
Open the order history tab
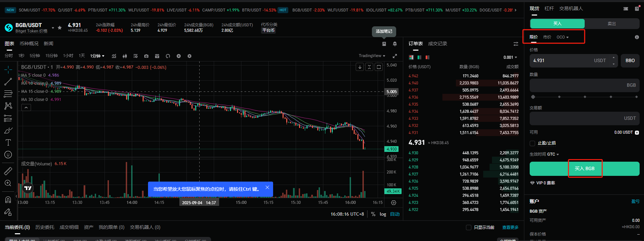pyautogui.click(x=45, y=227)
